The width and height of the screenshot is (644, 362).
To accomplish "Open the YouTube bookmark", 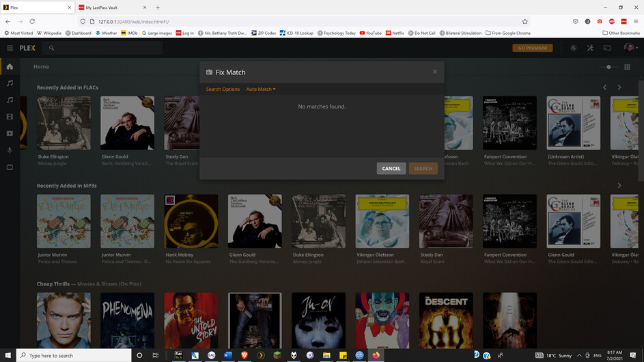I will [370, 33].
